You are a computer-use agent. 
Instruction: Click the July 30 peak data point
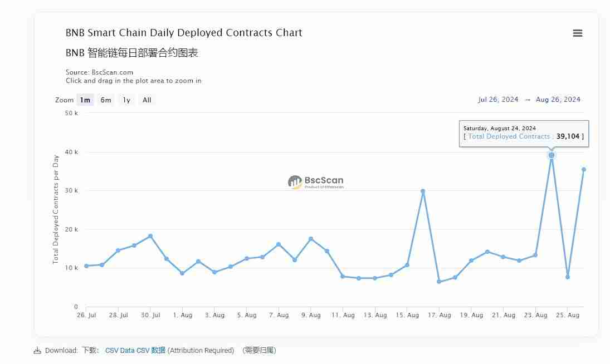[x=150, y=235]
